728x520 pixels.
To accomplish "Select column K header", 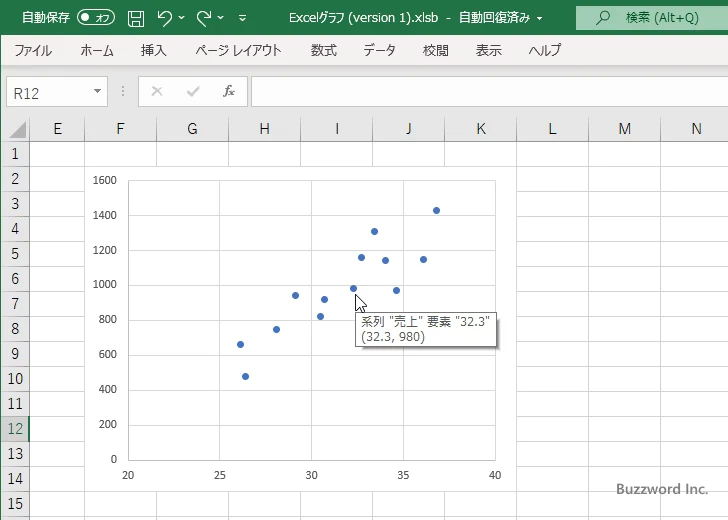I will (481, 129).
